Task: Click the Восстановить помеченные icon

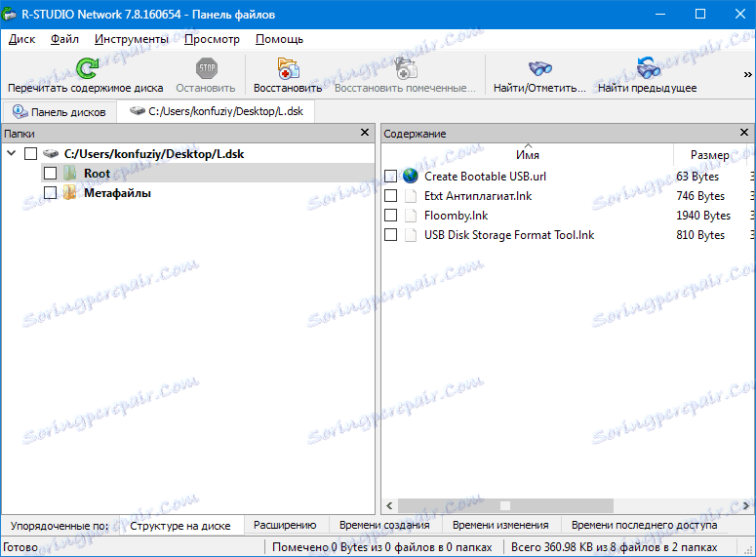Action: [x=406, y=68]
